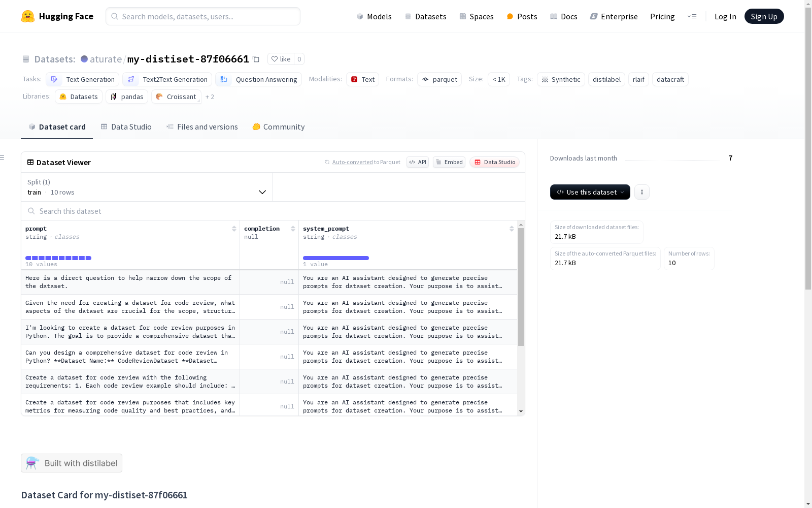Open the Posts nav item
The width and height of the screenshot is (812, 508).
(x=522, y=16)
